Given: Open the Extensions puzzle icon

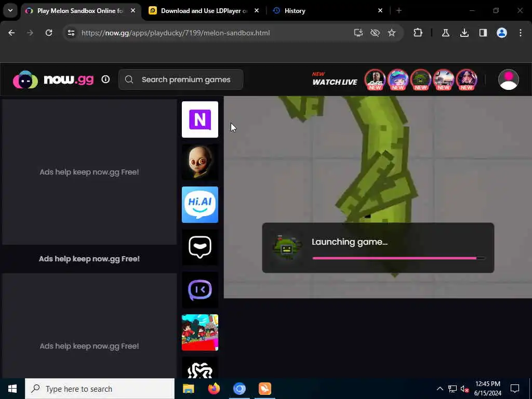Looking at the screenshot, I should click(x=418, y=33).
